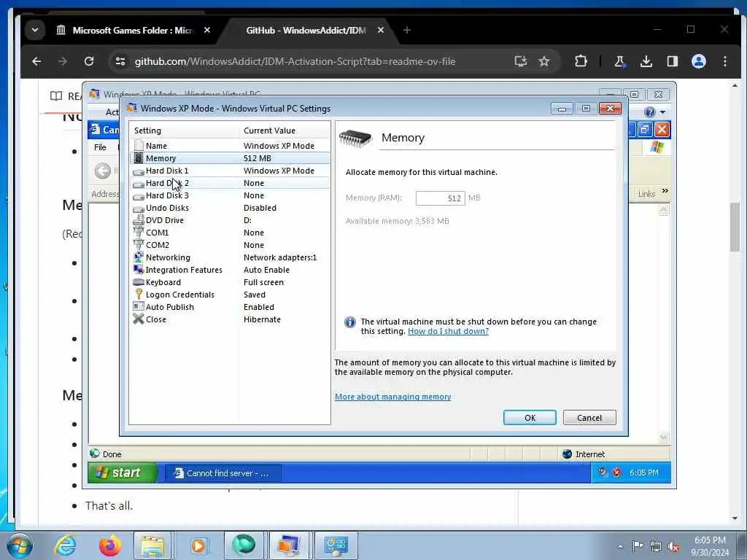The image size is (747, 560).
Task: Click the install app icon in address bar
Action: (x=520, y=61)
